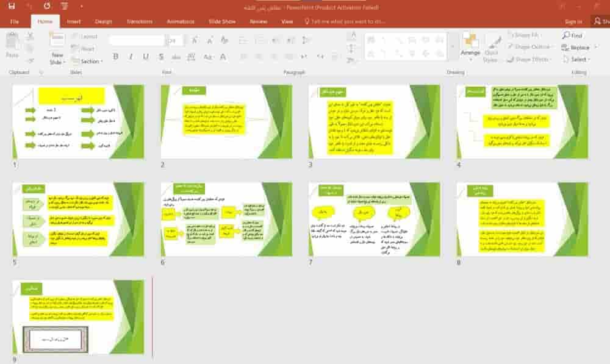Click the Strikethrough text icon
Screen dimensions: 610x364
coord(160,57)
